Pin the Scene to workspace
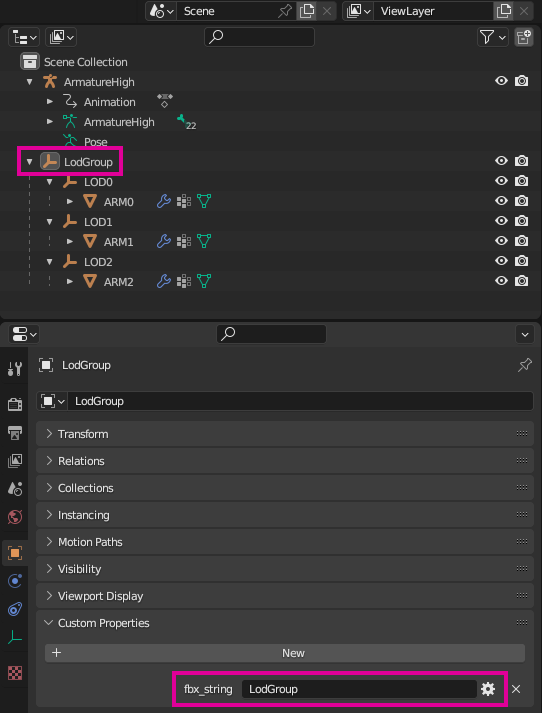 [x=285, y=11]
